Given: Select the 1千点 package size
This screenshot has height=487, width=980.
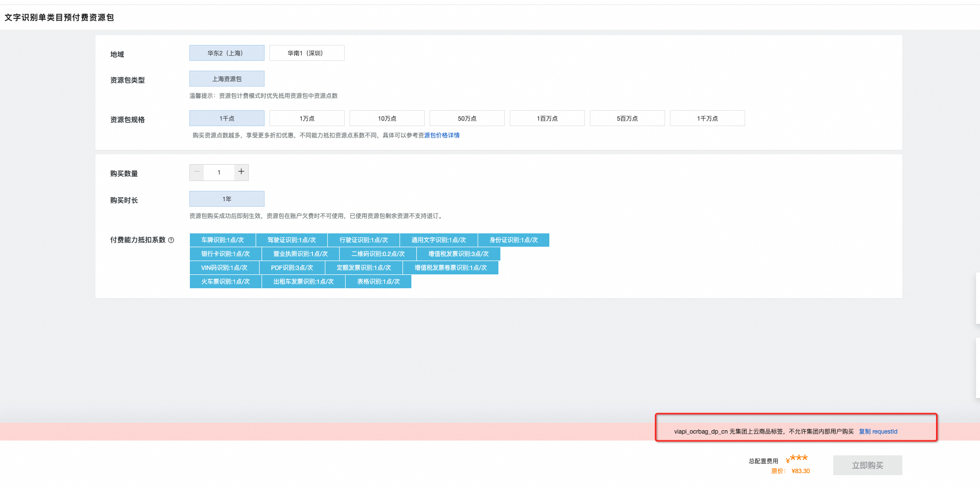Looking at the screenshot, I should click(x=227, y=118).
